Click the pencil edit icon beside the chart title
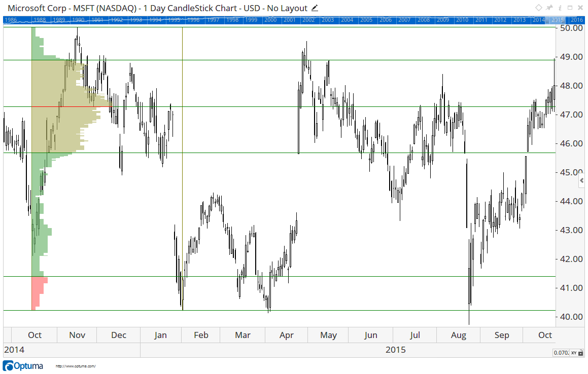588x374 pixels. point(315,8)
